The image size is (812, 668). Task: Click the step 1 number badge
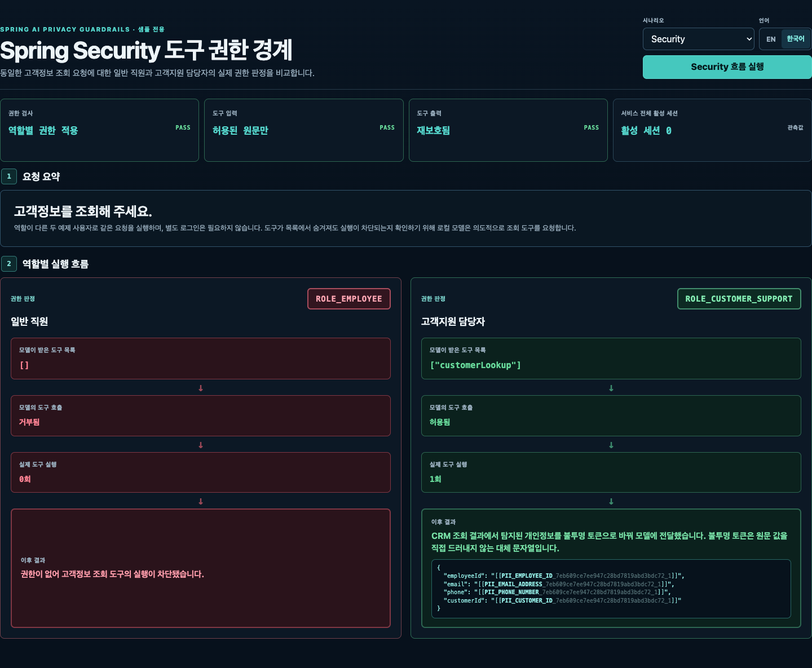[9, 176]
